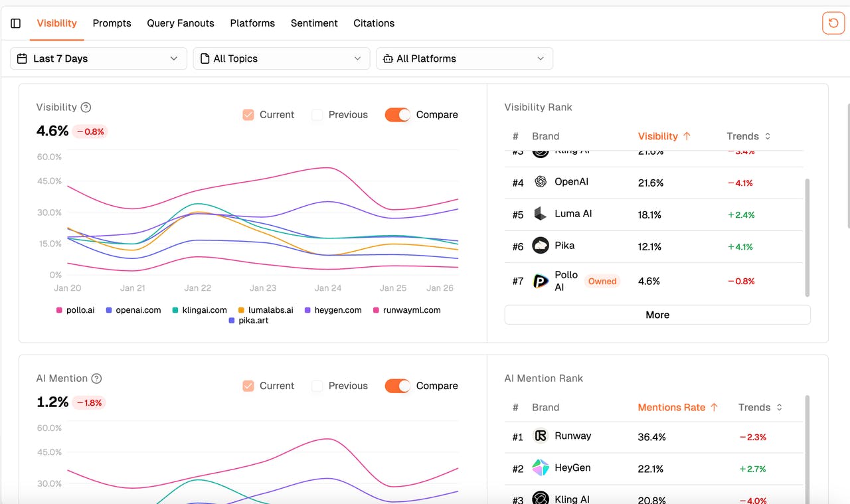Click the Luma AI brand logo

[x=541, y=214]
